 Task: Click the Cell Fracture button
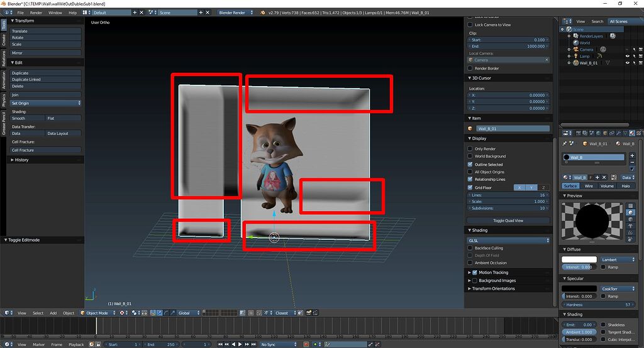point(45,150)
